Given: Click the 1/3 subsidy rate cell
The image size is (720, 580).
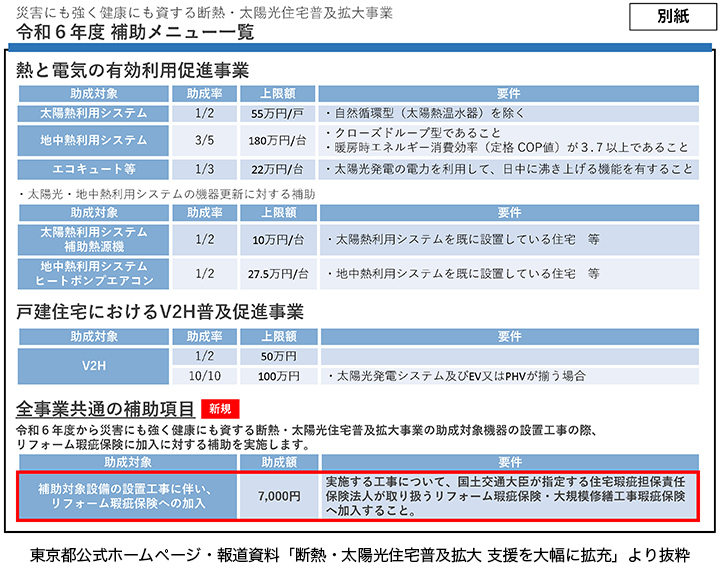Looking at the screenshot, I should 205,169.
